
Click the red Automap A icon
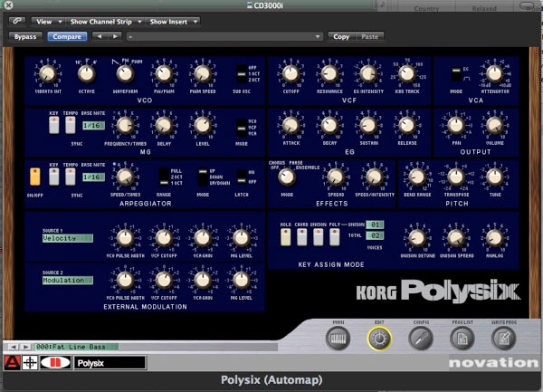click(x=12, y=362)
